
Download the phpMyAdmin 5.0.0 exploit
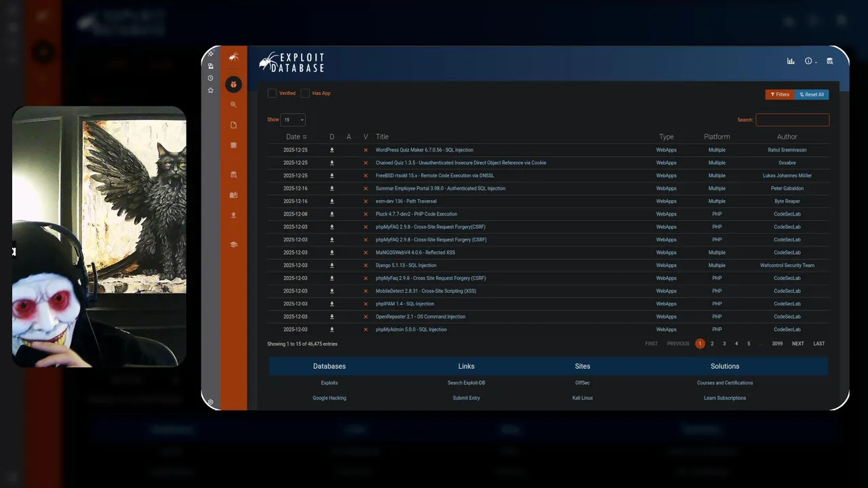pos(332,329)
